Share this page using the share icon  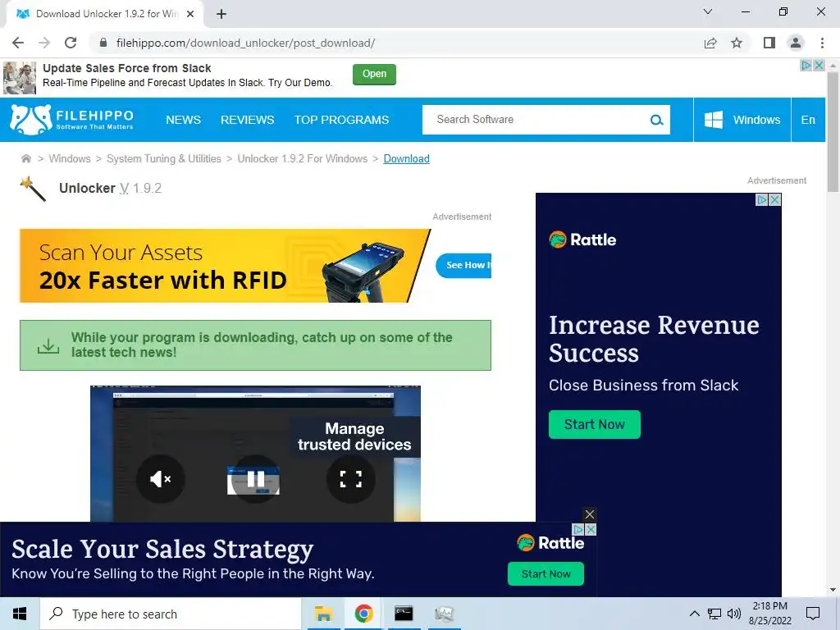[710, 43]
